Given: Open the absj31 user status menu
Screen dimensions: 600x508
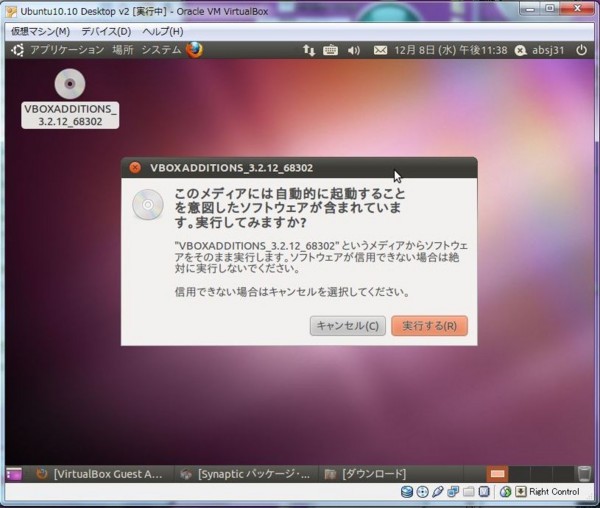Looking at the screenshot, I should point(540,50).
